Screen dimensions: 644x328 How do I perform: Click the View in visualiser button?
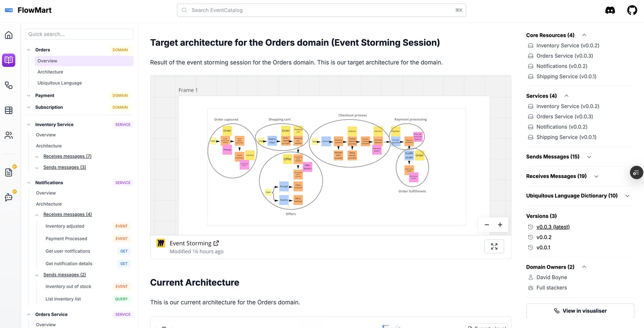pos(580,311)
